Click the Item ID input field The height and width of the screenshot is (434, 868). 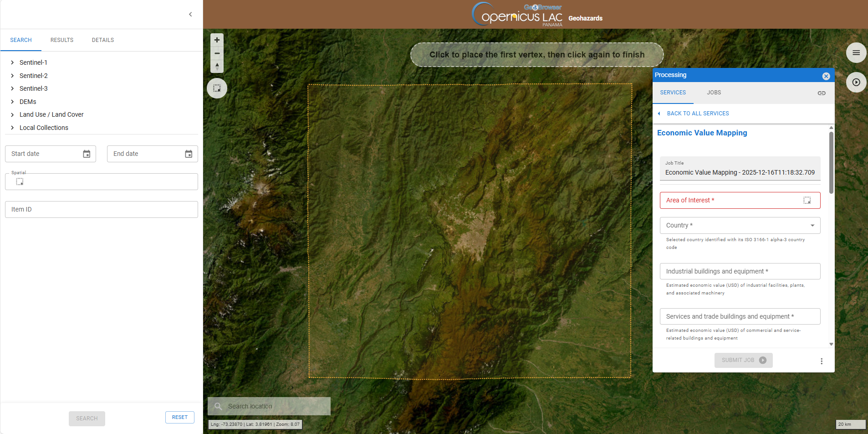tap(102, 210)
